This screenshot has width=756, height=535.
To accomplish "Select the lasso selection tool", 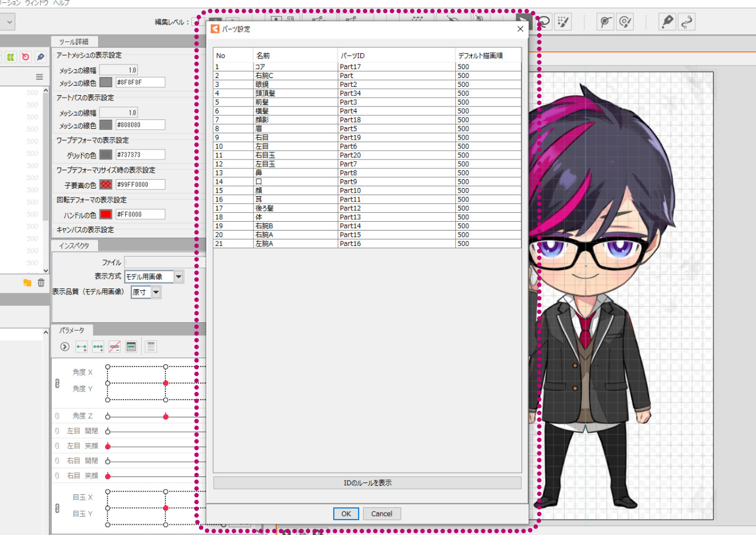I will 544,22.
